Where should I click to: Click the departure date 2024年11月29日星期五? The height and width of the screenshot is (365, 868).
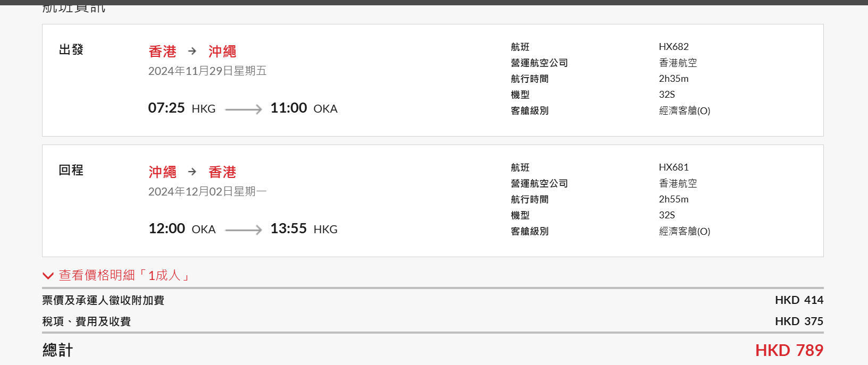click(207, 71)
